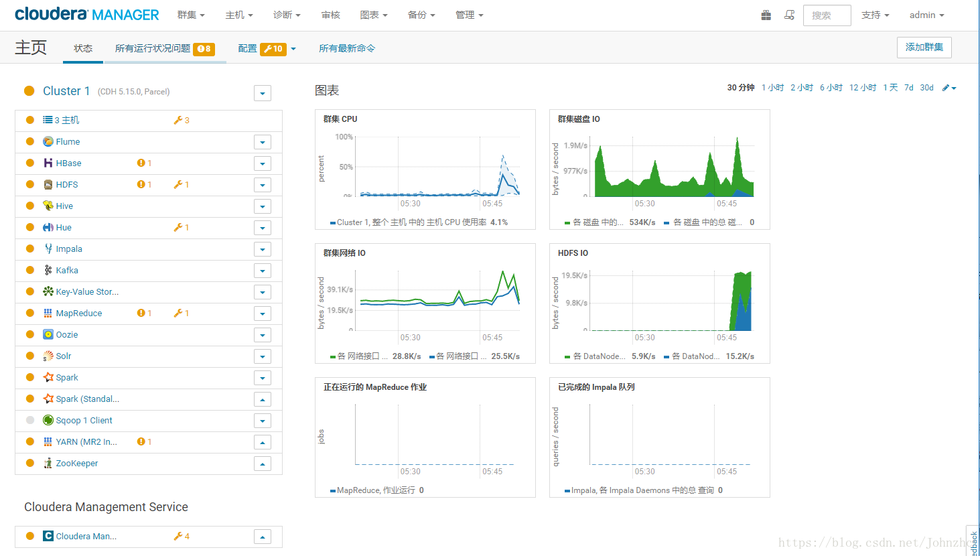Screen dimensions: 980x556
Task: Open Cluster 1 actions dropdown
Action: coord(263,93)
